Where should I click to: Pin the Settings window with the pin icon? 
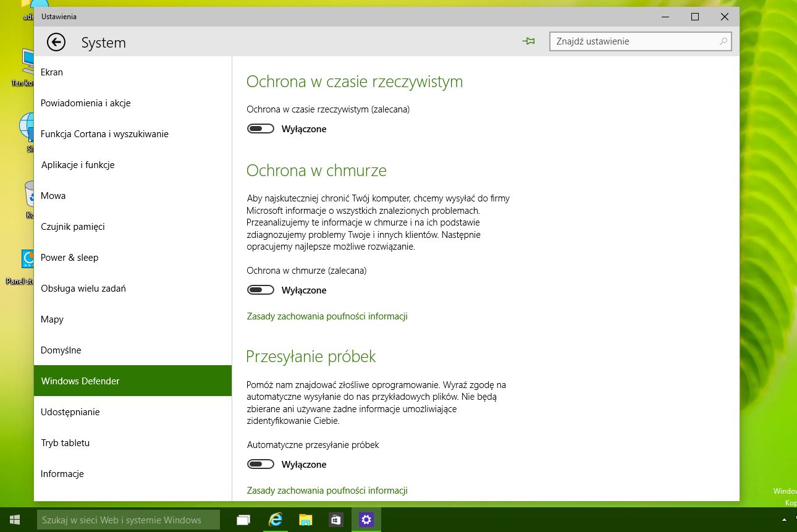[528, 41]
